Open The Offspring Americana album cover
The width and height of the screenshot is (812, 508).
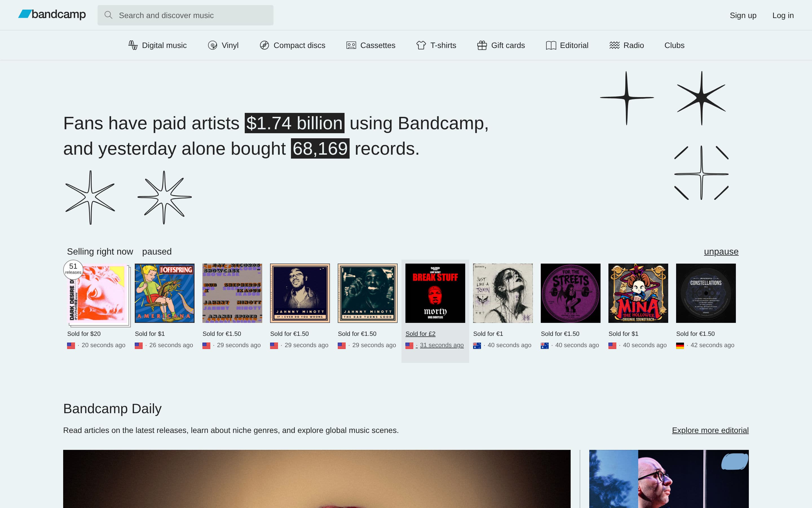point(164,293)
